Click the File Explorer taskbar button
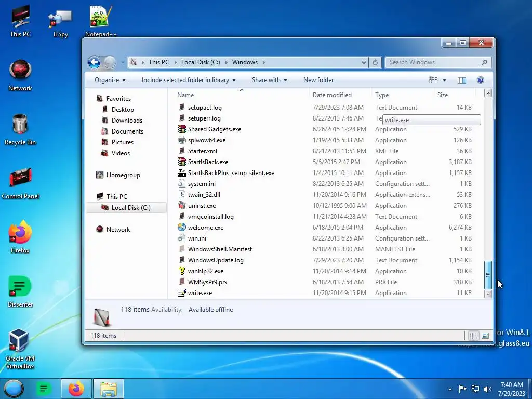The height and width of the screenshot is (399, 532). point(109,389)
